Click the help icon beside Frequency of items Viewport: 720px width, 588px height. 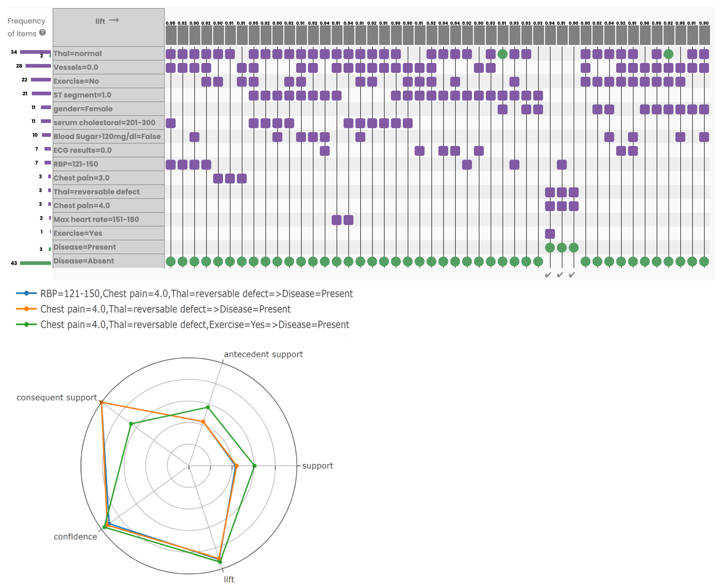click(x=42, y=33)
